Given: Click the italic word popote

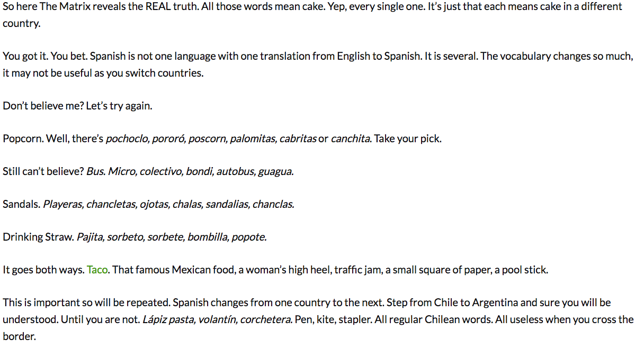Looking at the screenshot, I should [x=249, y=237].
